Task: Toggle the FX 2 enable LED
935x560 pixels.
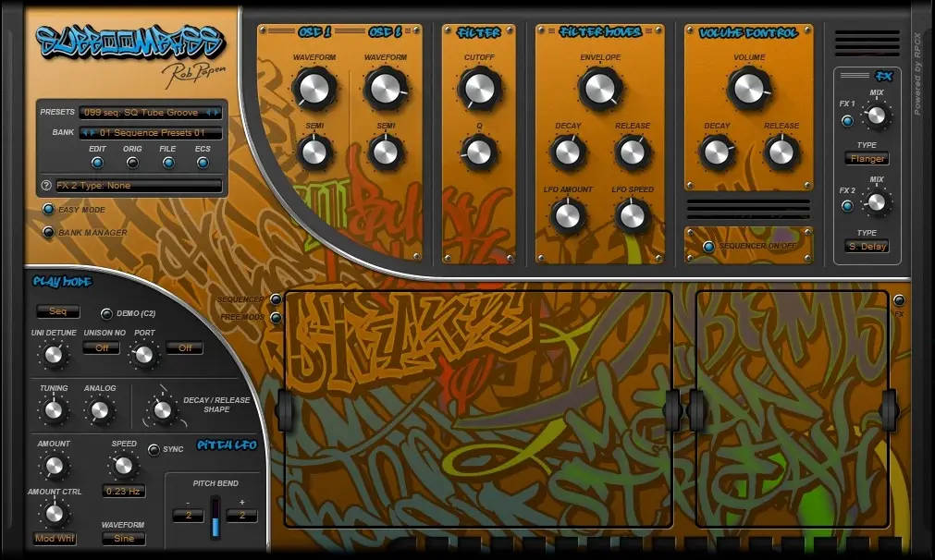Action: pos(847,206)
